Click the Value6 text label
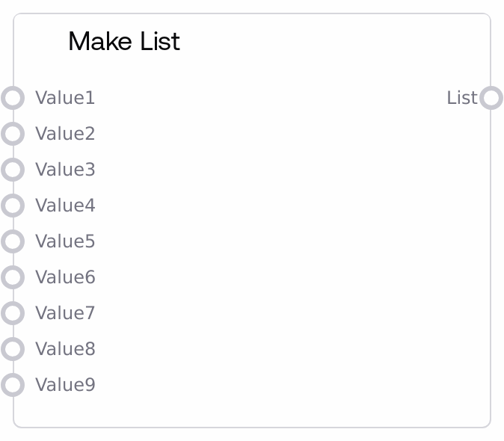504x441 pixels. click(65, 277)
